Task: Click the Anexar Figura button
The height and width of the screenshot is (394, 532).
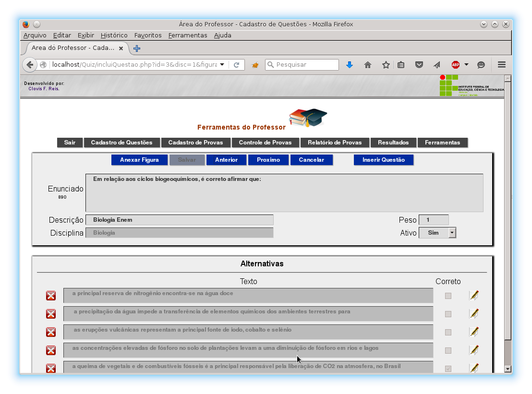Action: [139, 159]
